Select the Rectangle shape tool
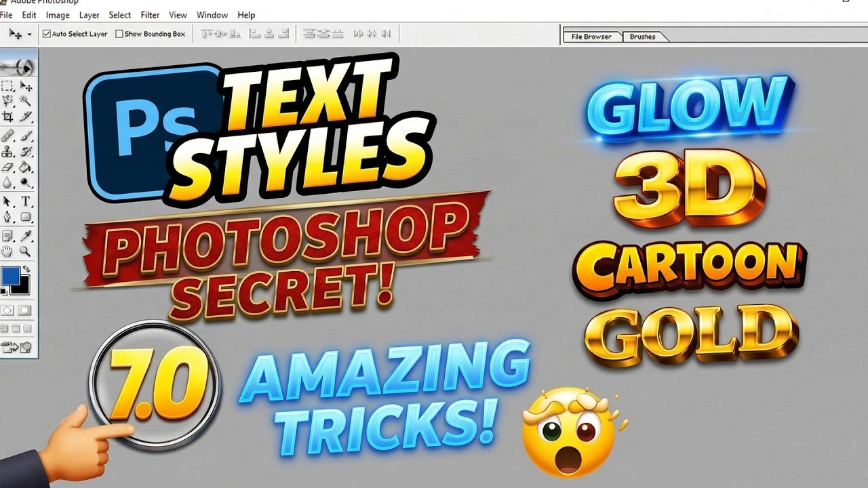The image size is (868, 488). [26, 217]
